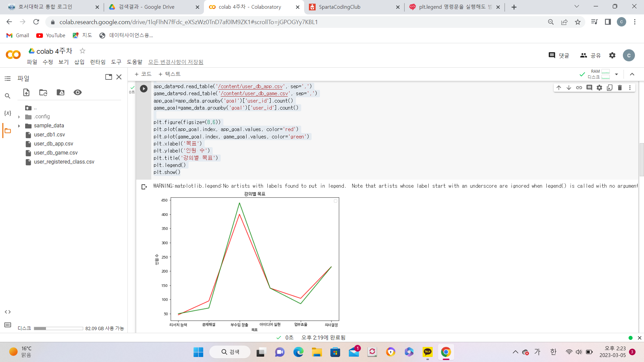Switch to the SpartaCodingClub tab
644x362 pixels.
(x=354, y=7)
